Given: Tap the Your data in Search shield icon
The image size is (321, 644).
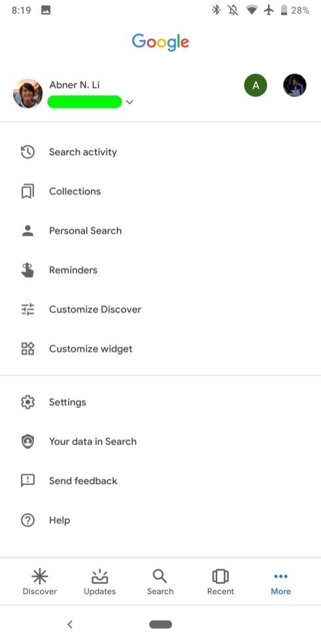Looking at the screenshot, I should click(27, 442).
